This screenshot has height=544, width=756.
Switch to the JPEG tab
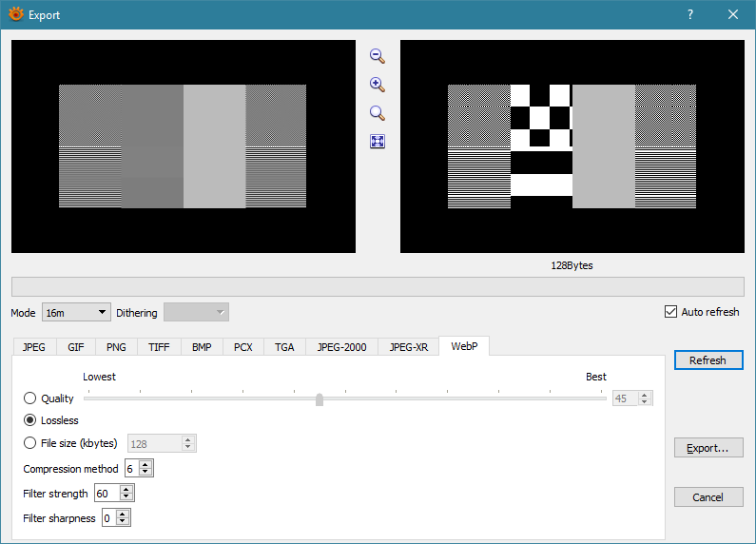click(33, 347)
